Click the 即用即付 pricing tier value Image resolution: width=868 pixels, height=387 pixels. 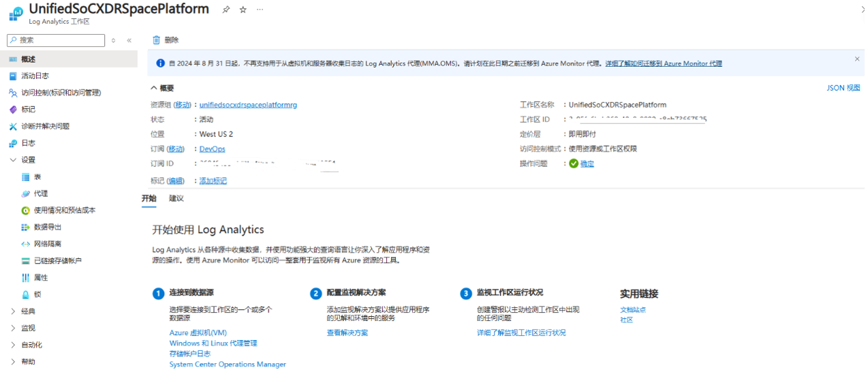(x=583, y=134)
